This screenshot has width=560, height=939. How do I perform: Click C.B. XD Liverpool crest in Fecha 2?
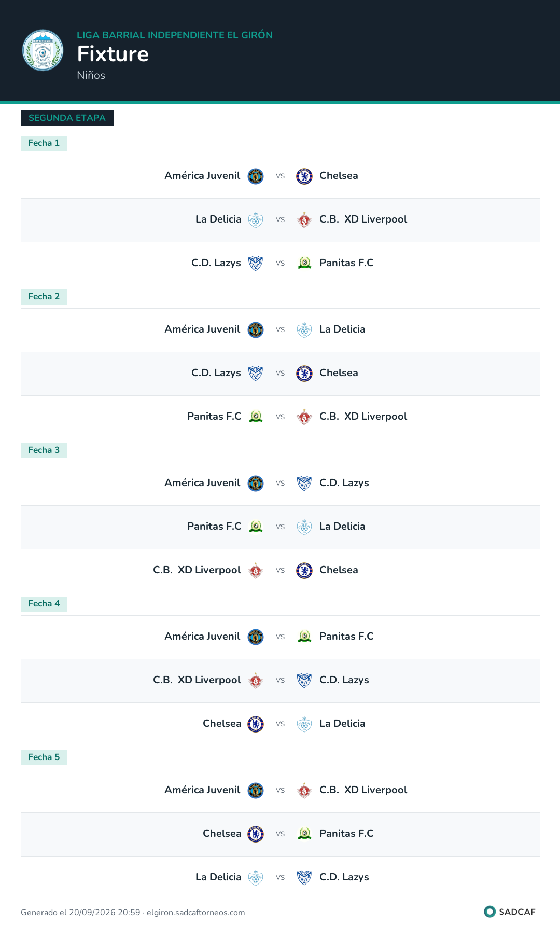pos(304,417)
